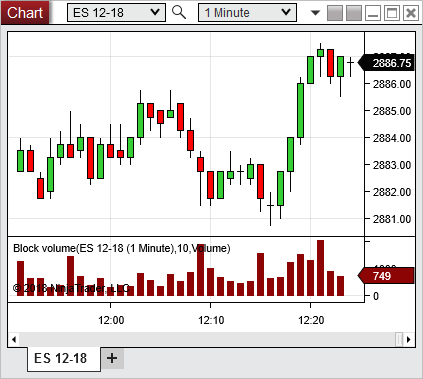Open the 1 Minute interval dropdown
The image size is (423, 379).
click(x=247, y=13)
